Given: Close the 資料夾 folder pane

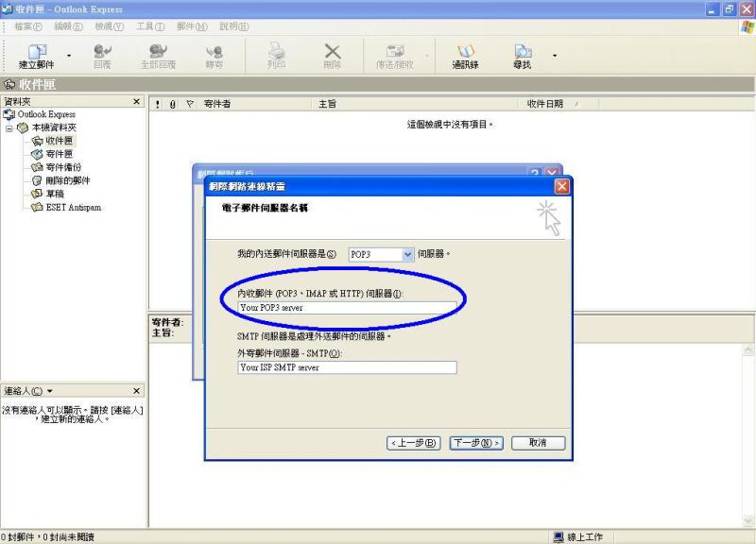Looking at the screenshot, I should pos(136,102).
